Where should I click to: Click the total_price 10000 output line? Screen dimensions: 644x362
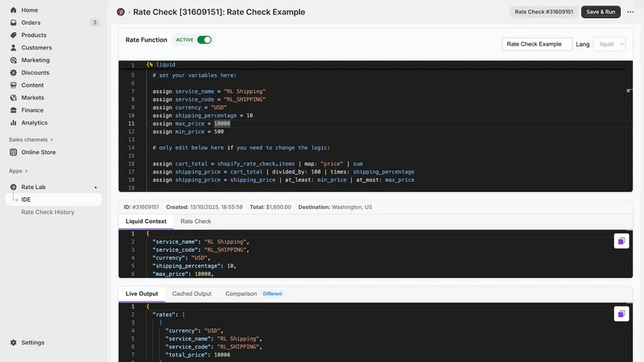coord(197,355)
